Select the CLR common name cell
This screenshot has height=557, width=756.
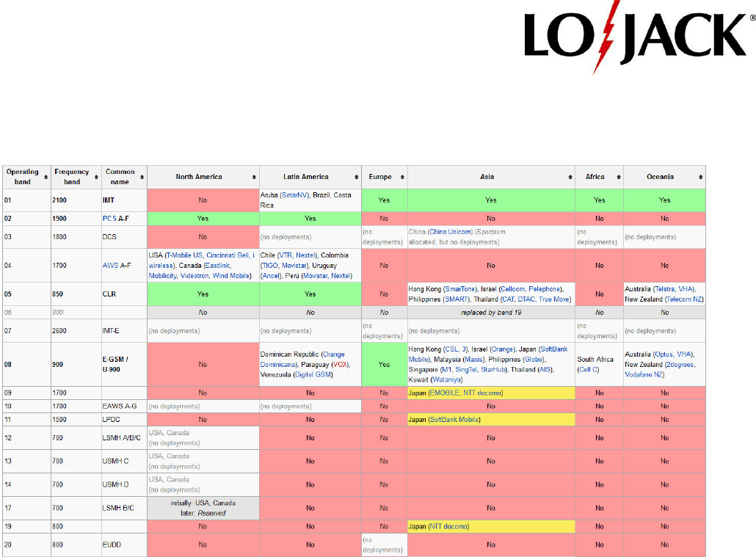(124, 294)
